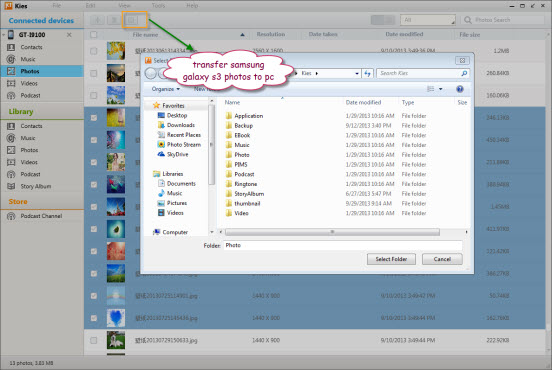Check the 222.92KB photo row checkbox
Screen dimensions: 552x370
94,340
